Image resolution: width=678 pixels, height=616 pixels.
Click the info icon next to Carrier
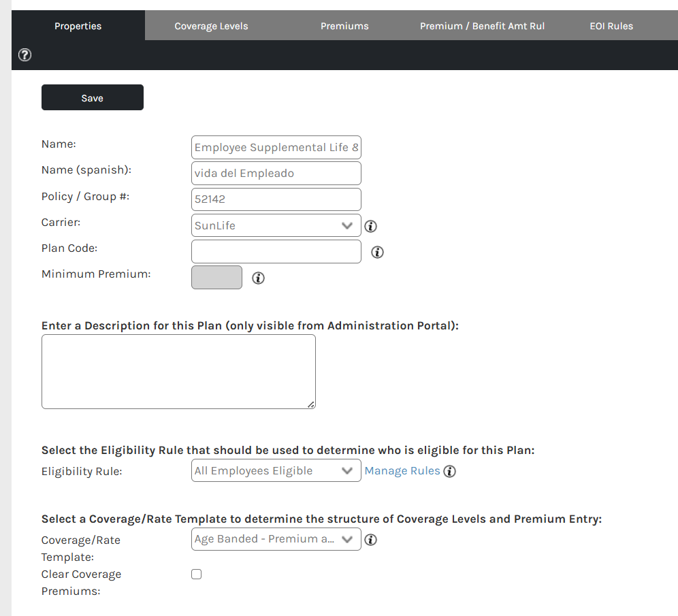point(370,226)
